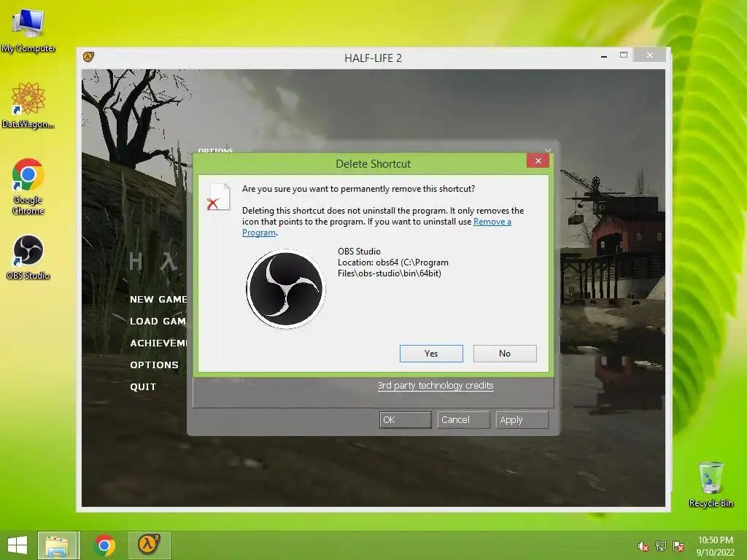Viewport: 747px width, 560px height.
Task: Close the Half-Life 2 window
Action: click(649, 55)
